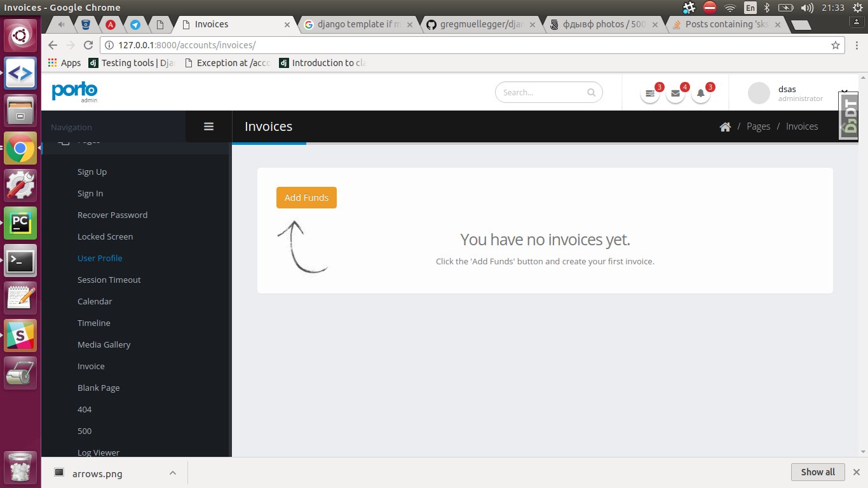Open Blank Page sidebar item
This screenshot has height=488, width=868.
pos(98,388)
